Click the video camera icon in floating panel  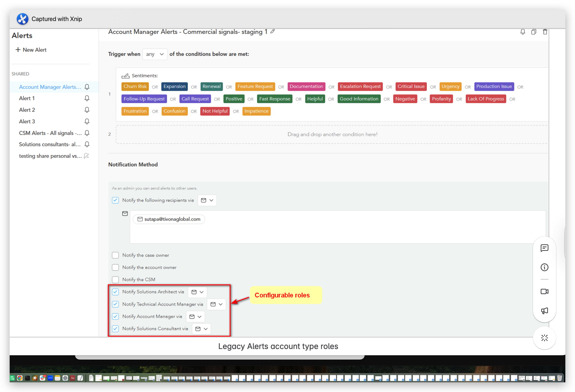(544, 291)
